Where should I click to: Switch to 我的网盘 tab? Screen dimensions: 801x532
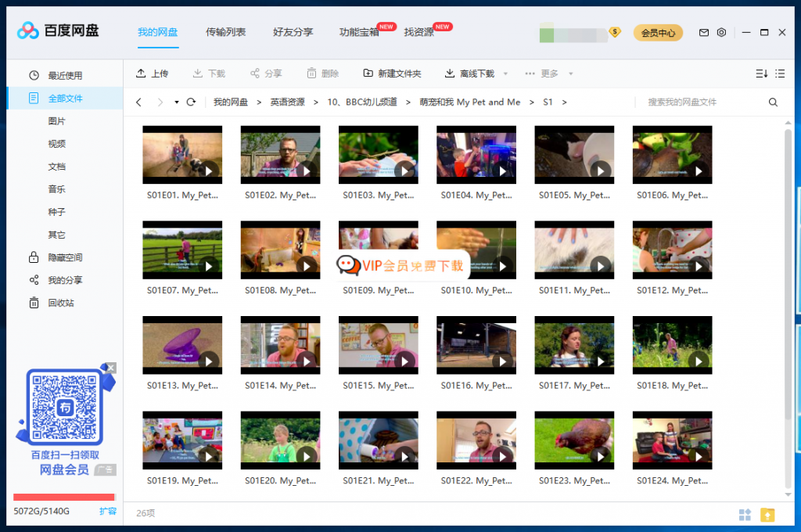coord(158,32)
